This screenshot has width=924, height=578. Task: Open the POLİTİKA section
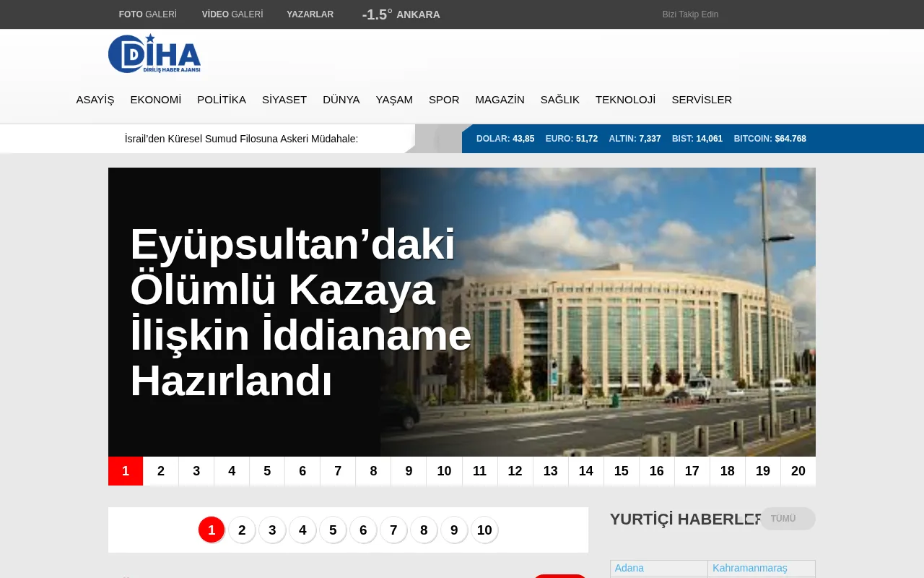click(x=222, y=100)
